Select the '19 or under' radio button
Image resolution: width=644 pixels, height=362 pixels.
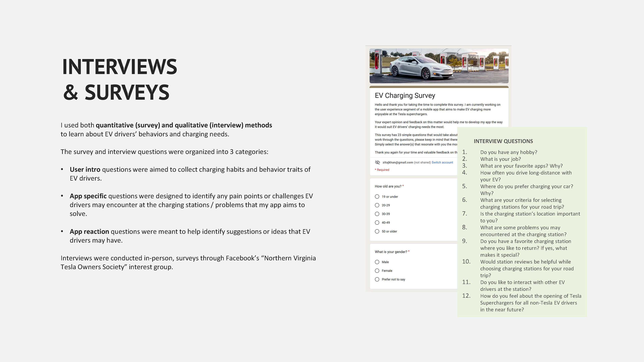pyautogui.click(x=377, y=197)
